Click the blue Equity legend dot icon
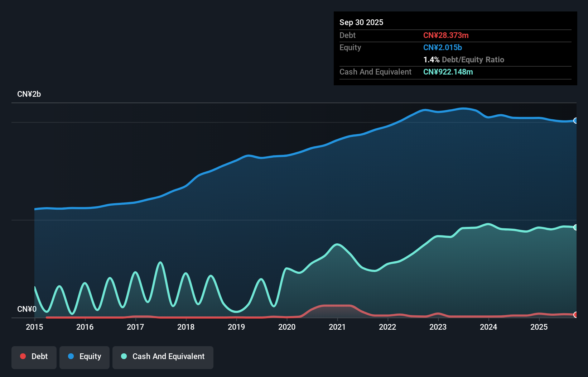588x377 pixels. 71,356
